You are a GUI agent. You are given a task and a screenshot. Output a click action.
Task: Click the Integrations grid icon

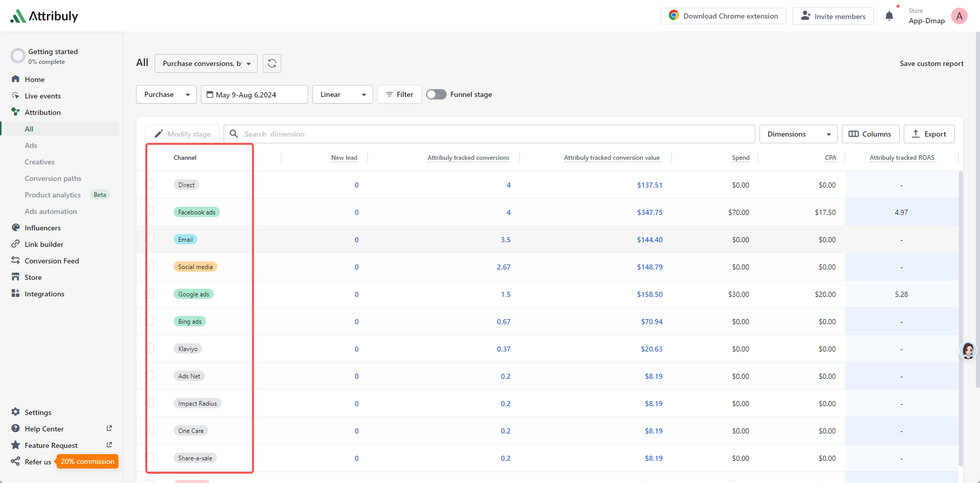tap(15, 293)
